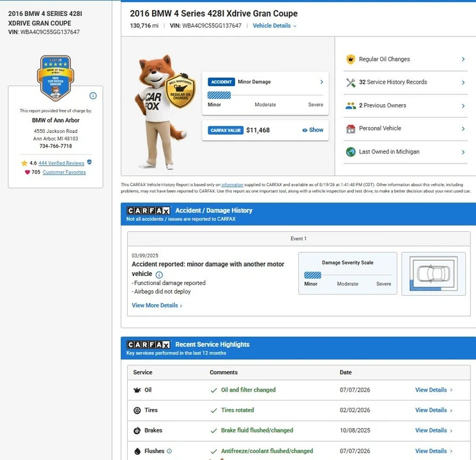
Task: Click the Brakes service row icon
Action: click(137, 431)
